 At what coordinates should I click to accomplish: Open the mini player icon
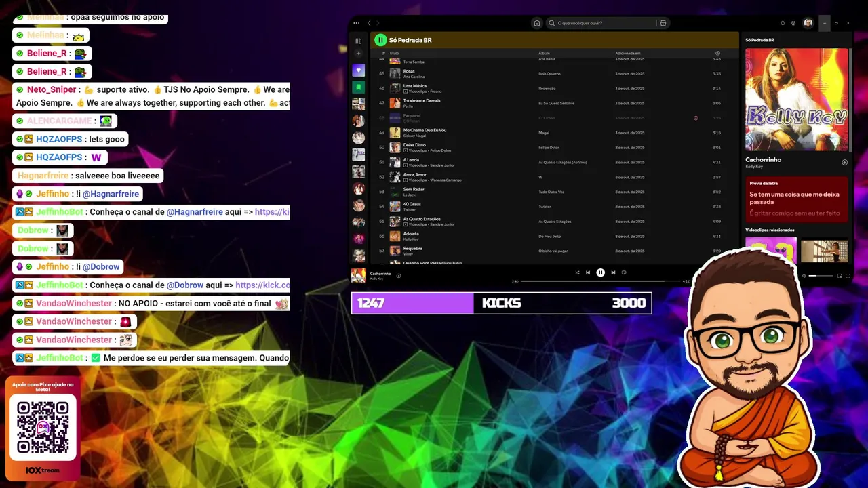point(840,276)
